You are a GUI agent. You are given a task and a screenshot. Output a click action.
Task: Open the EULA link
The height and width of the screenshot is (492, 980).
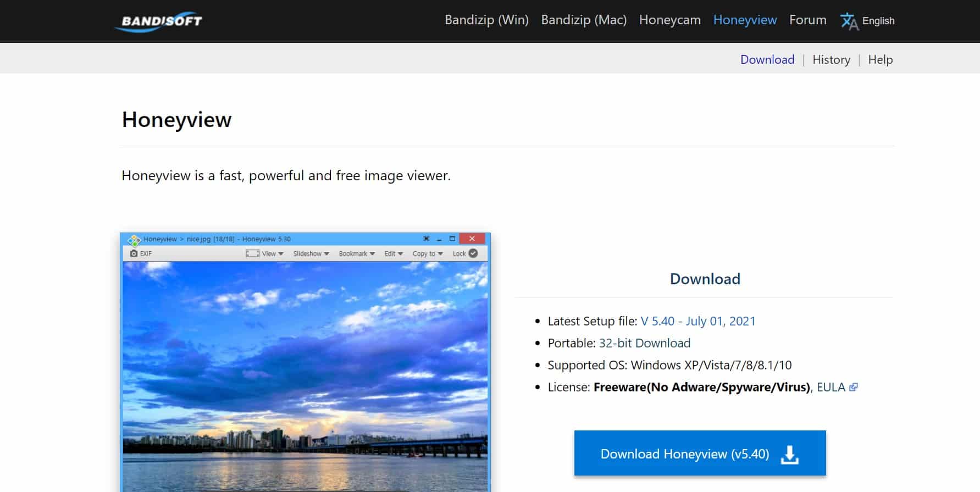[x=830, y=387]
